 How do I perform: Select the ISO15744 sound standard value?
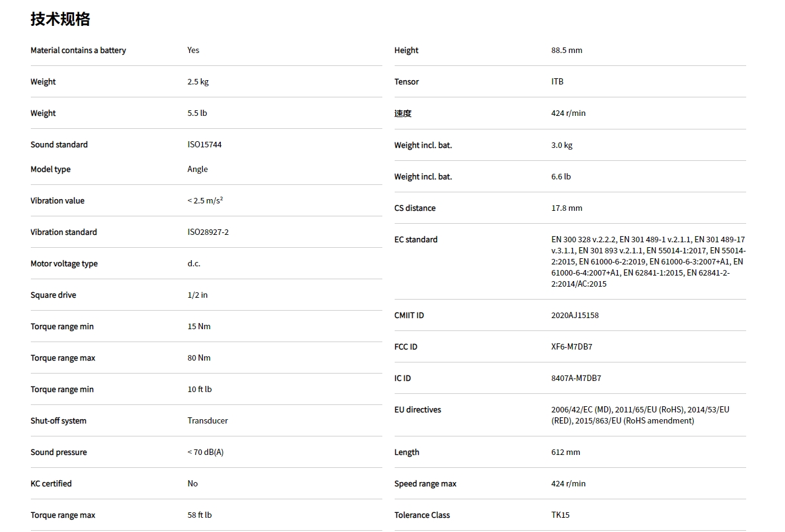tap(204, 145)
